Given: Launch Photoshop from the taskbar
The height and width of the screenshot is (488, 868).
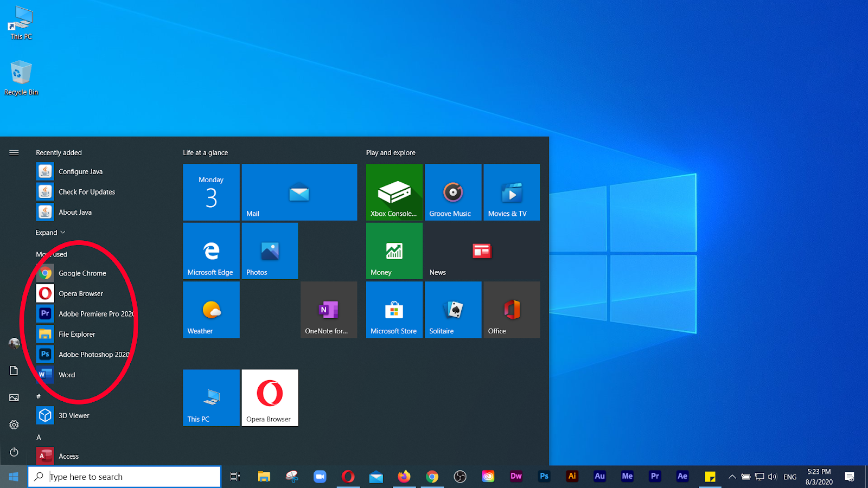Looking at the screenshot, I should (544, 477).
